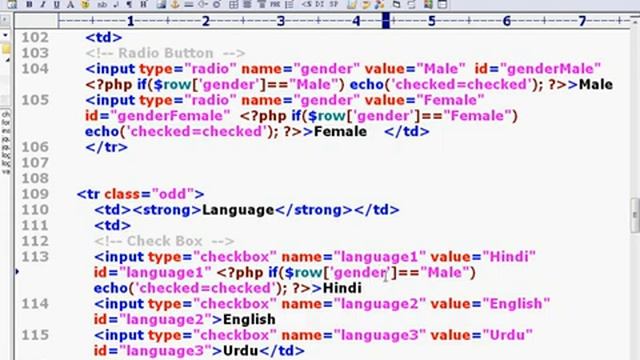Click the <td> tag on line 111
The width and height of the screenshot is (640, 360).
[113, 225]
